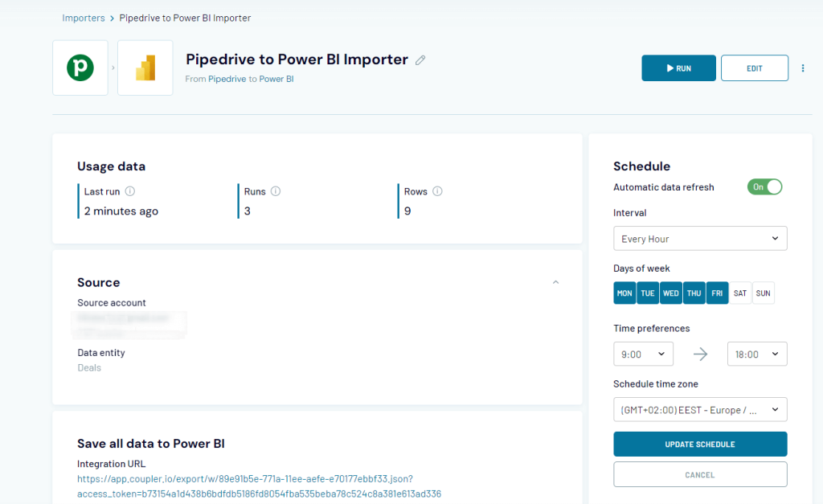Viewport: 823px width, 504px height.
Task: Click the arrow between time preference fields
Action: click(x=700, y=354)
